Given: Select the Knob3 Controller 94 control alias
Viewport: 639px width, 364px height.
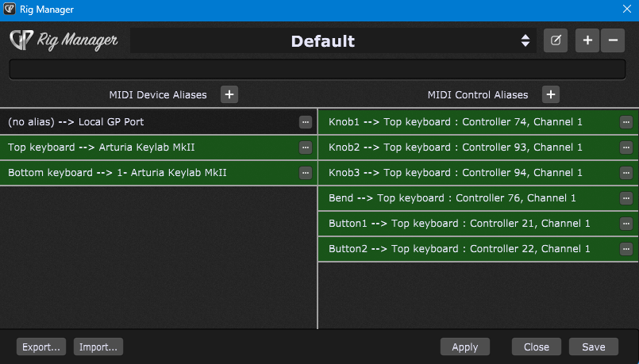Looking at the screenshot, I should tap(478, 173).
